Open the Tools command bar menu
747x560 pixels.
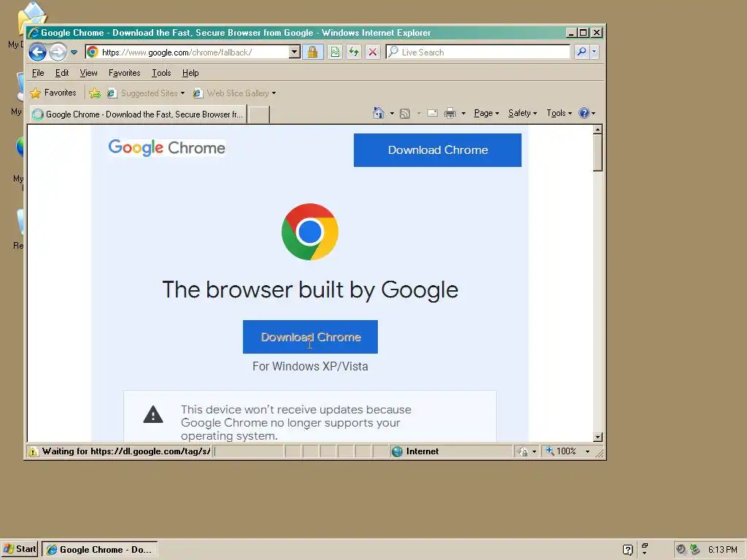560,113
